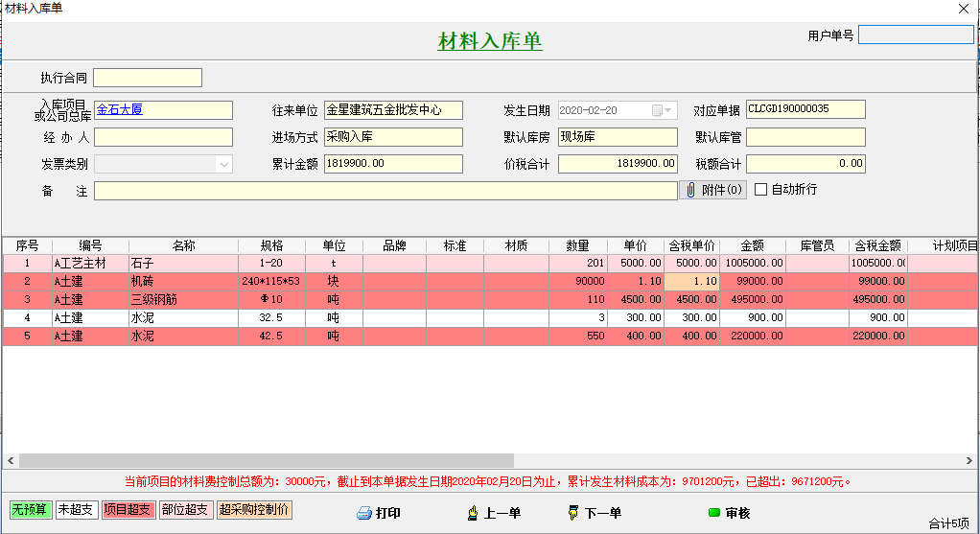Click the A工艺主材 code cell

point(91,264)
